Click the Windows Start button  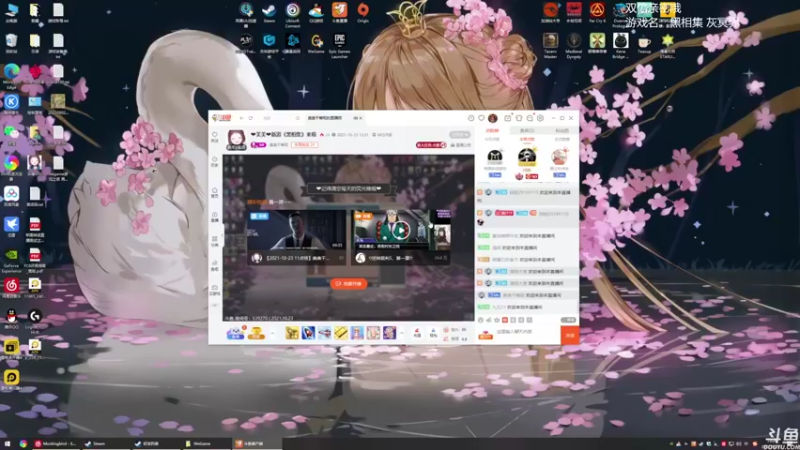7,443
